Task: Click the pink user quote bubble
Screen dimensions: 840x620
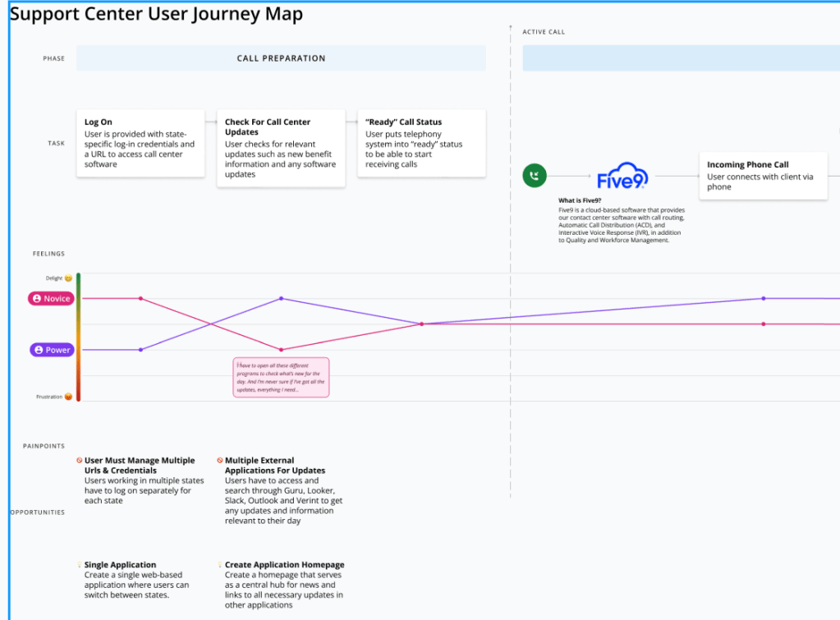Action: pyautogui.click(x=281, y=377)
